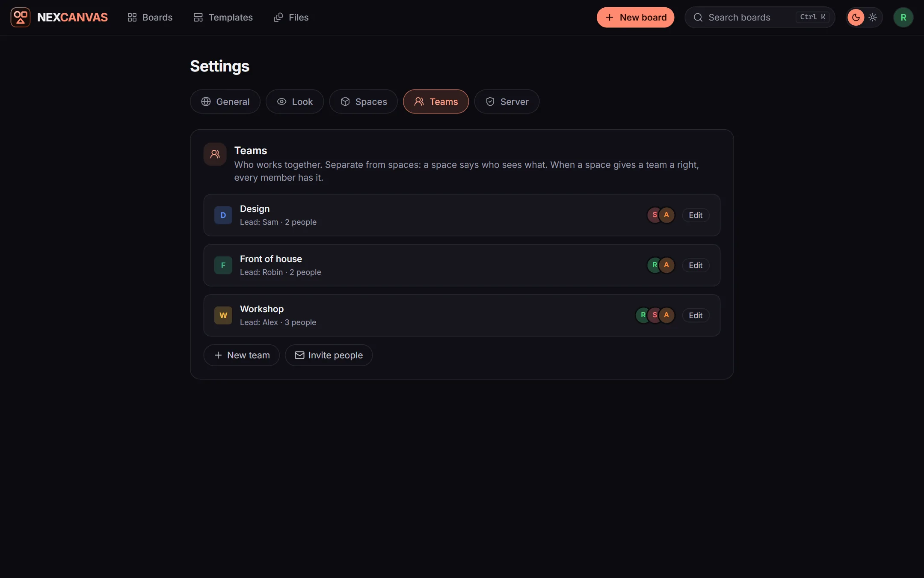This screenshot has height=578, width=924.
Task: Click Invite people
Action: [329, 355]
